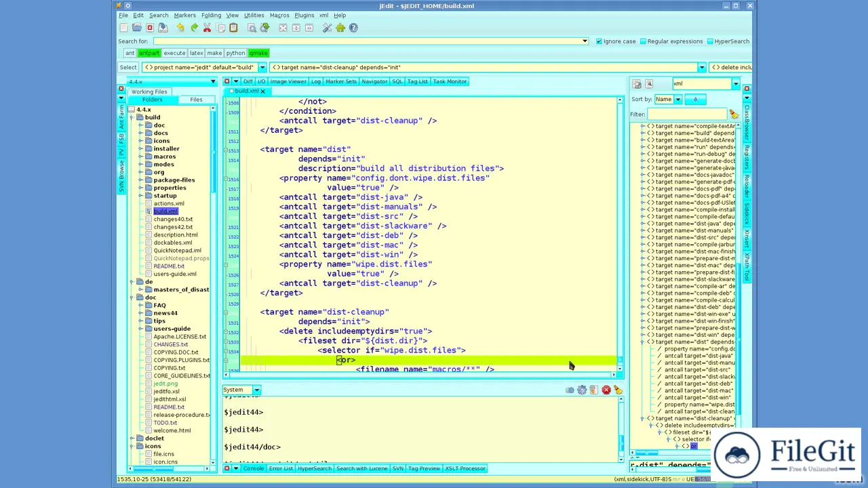Screen dimensions: 868x488
Task: Click the Save file toolbar icon
Action: [x=163, y=28]
